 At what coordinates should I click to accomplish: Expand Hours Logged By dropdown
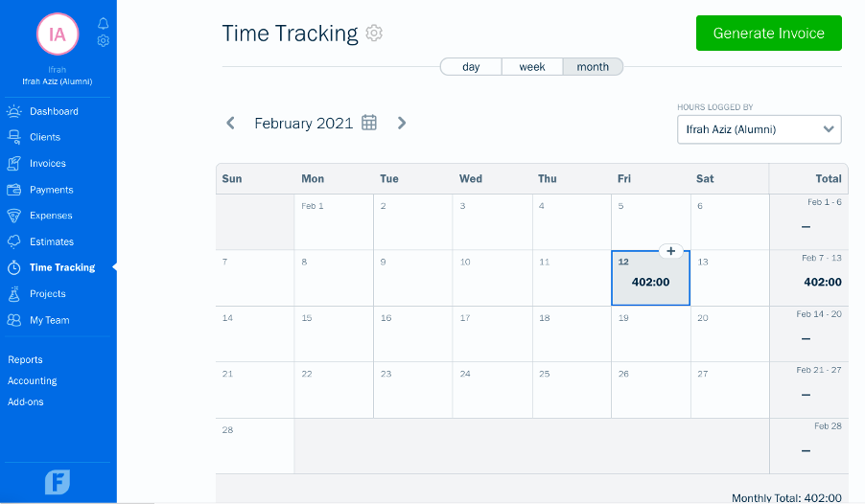coord(760,129)
